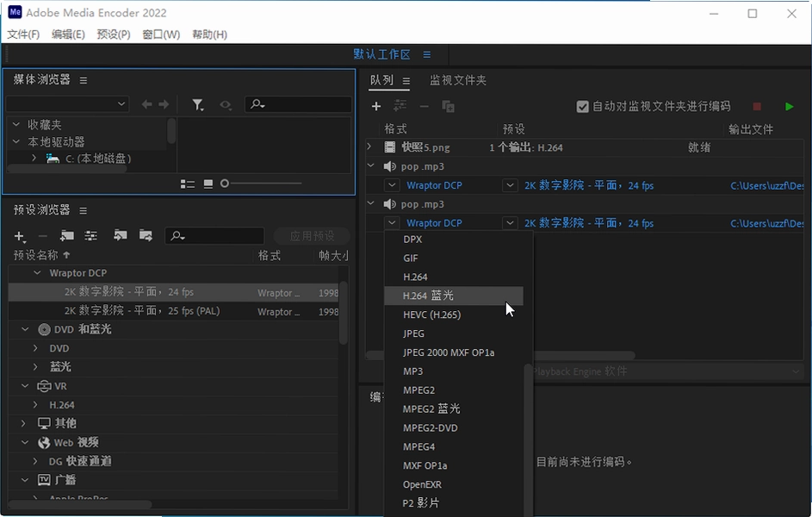
Task: Click the red stop queue button
Action: (757, 107)
